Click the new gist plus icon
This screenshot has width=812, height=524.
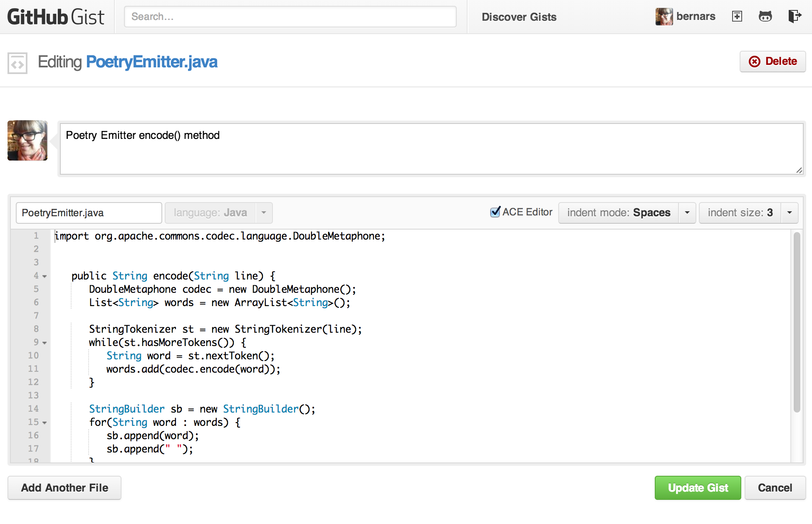tap(737, 17)
